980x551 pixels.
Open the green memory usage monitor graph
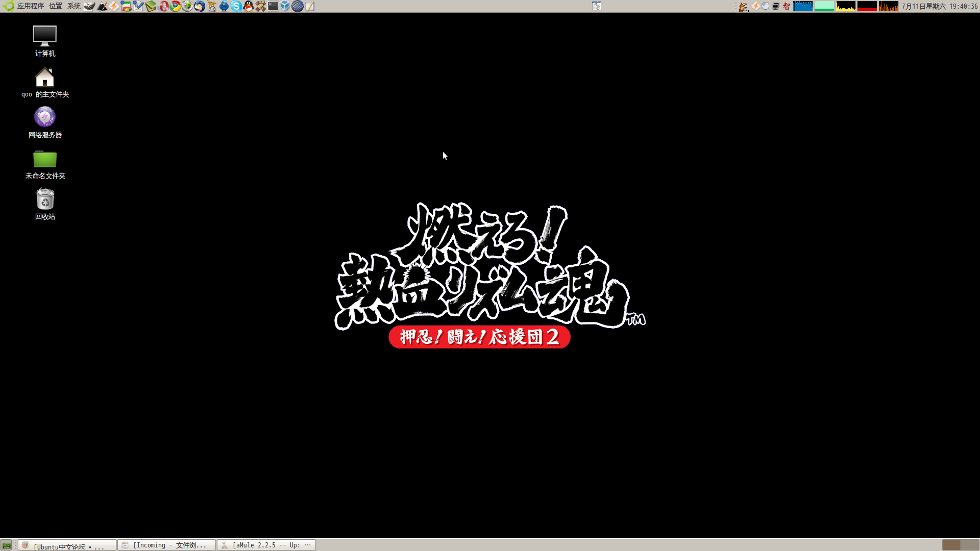pyautogui.click(x=824, y=6)
